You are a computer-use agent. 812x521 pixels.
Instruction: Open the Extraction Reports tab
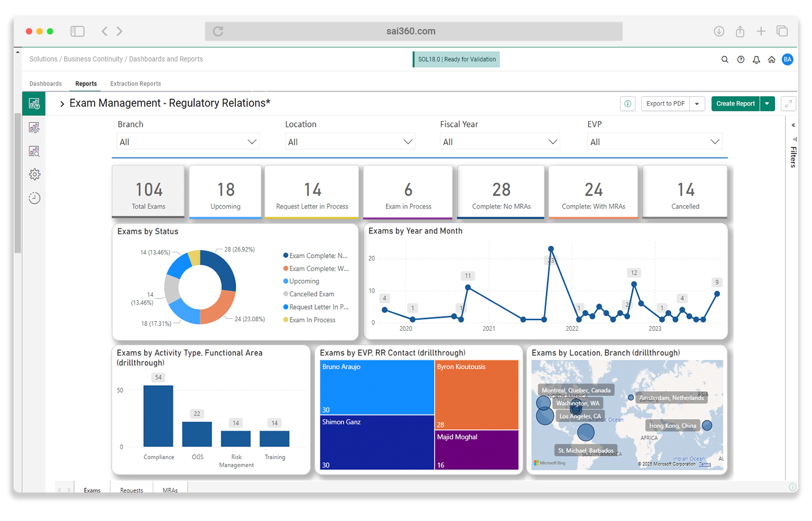pyautogui.click(x=135, y=83)
